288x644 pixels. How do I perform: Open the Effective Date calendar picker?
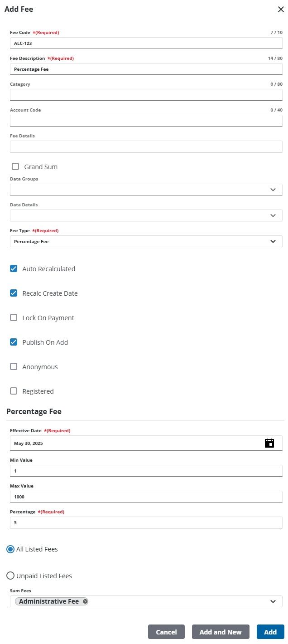[x=269, y=443]
